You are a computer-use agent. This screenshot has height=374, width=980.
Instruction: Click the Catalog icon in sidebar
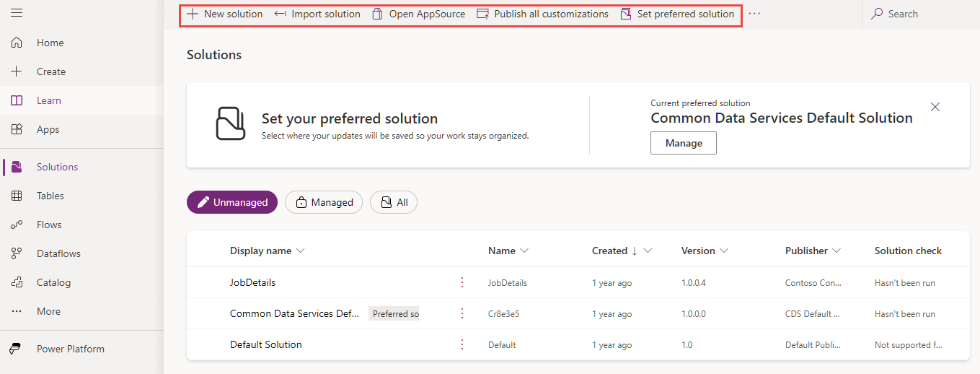click(17, 282)
